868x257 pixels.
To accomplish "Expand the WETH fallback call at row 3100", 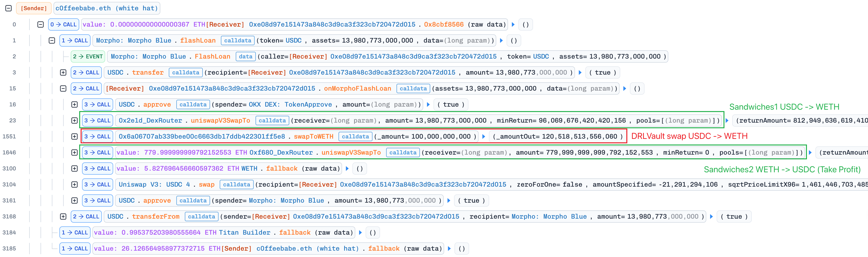I will tap(74, 169).
